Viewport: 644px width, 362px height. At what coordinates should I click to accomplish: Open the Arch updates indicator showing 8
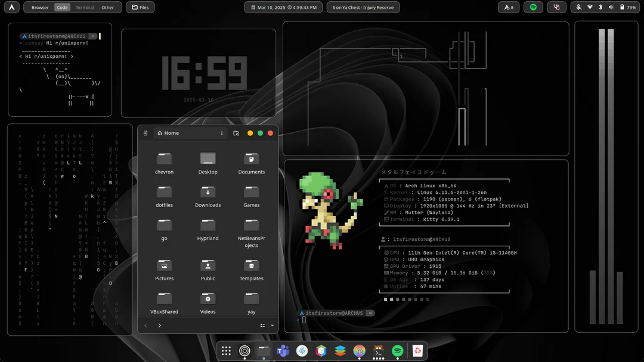(x=509, y=7)
